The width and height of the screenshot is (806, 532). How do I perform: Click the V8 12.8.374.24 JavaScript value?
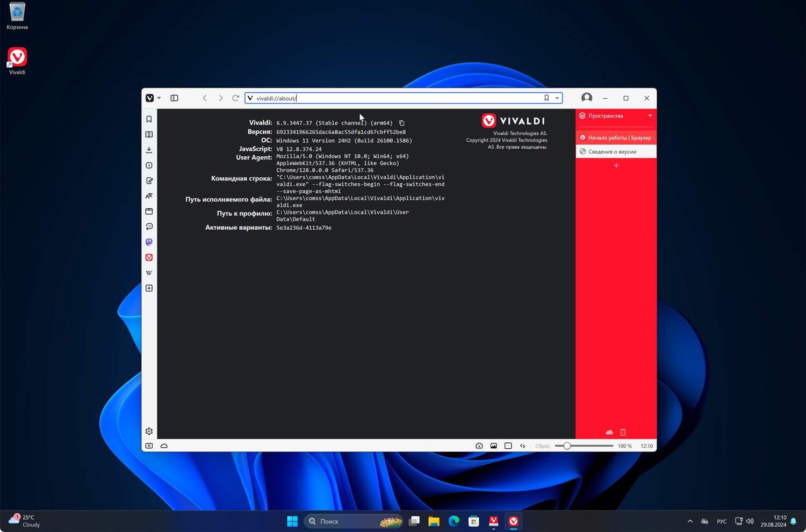(299, 149)
